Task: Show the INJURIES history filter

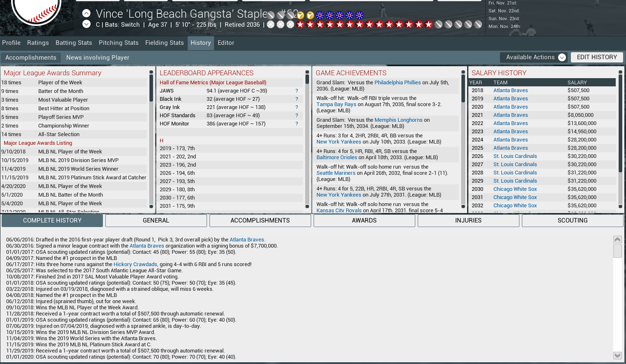Action: tap(468, 220)
